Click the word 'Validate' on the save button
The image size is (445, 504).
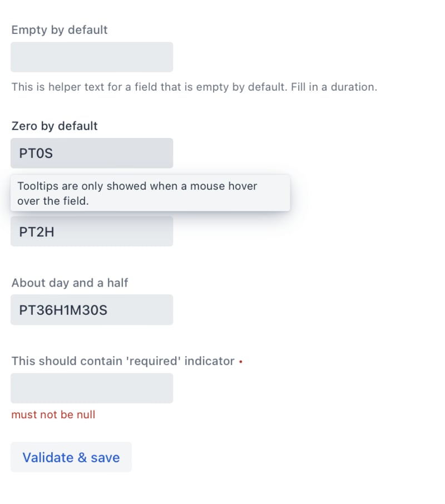click(x=48, y=457)
